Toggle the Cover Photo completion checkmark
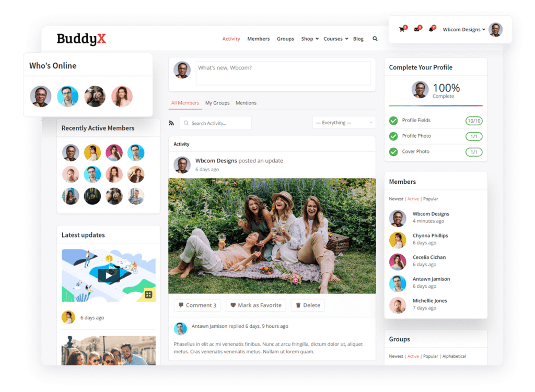Screen dimensions: 535x392 coord(393,152)
